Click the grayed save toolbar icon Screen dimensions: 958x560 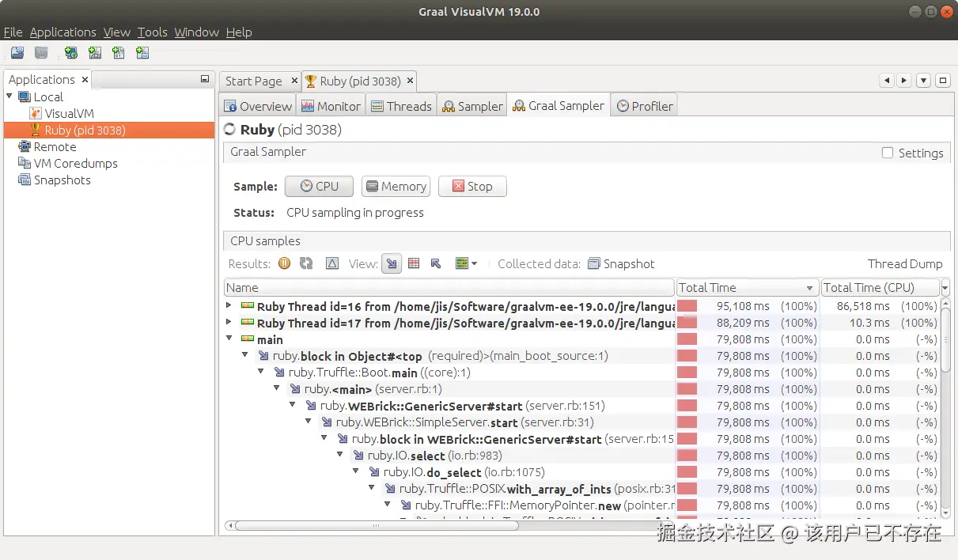point(41,53)
